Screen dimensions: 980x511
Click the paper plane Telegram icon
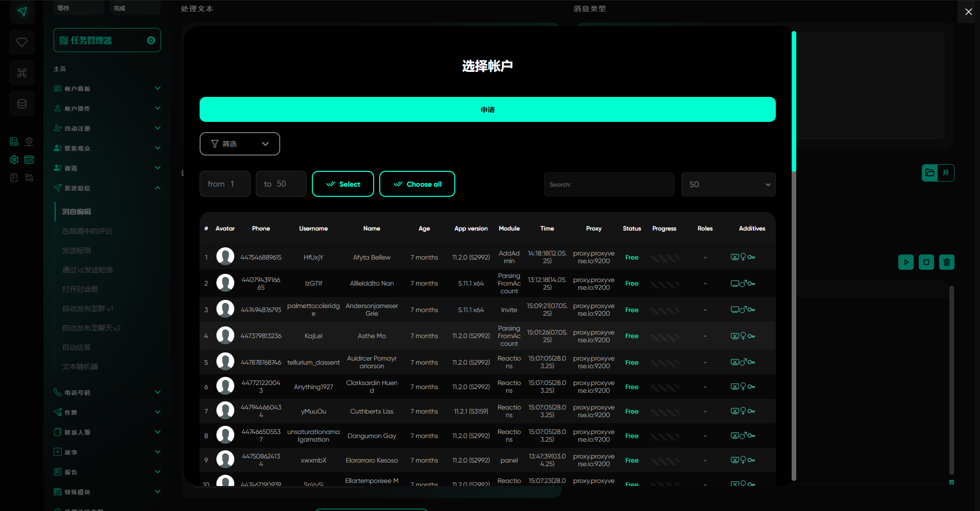pos(22,12)
